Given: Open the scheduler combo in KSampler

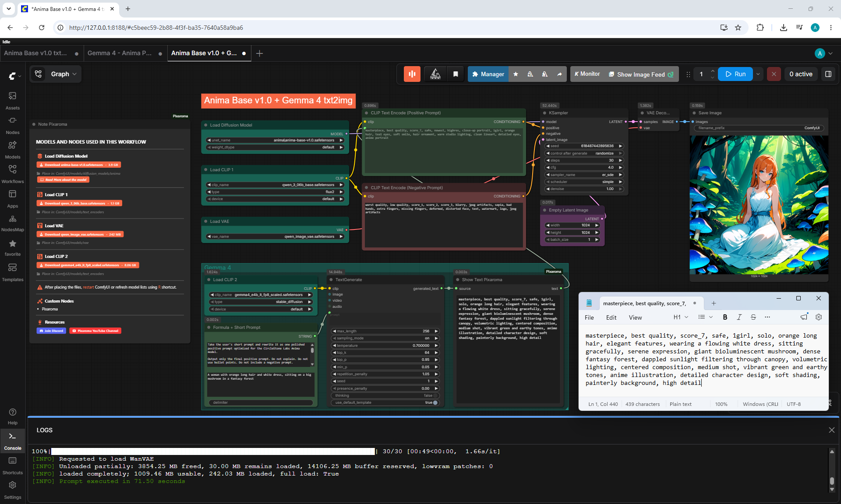Looking at the screenshot, I should [583, 182].
